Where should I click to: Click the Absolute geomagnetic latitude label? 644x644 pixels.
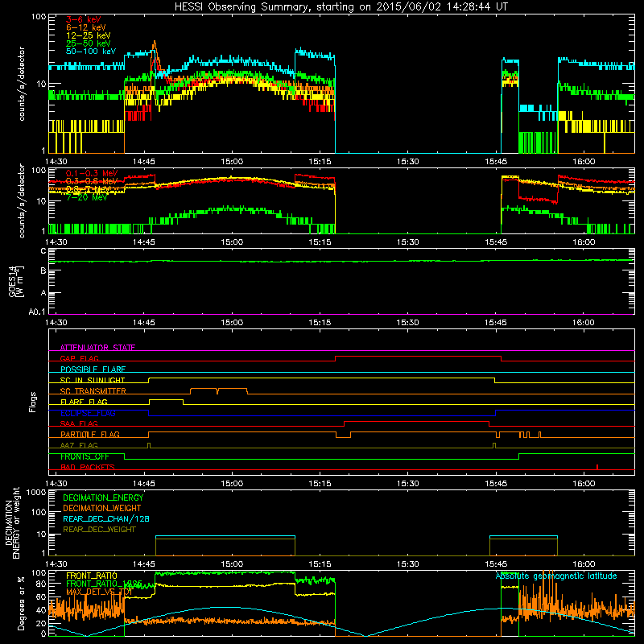(556, 576)
